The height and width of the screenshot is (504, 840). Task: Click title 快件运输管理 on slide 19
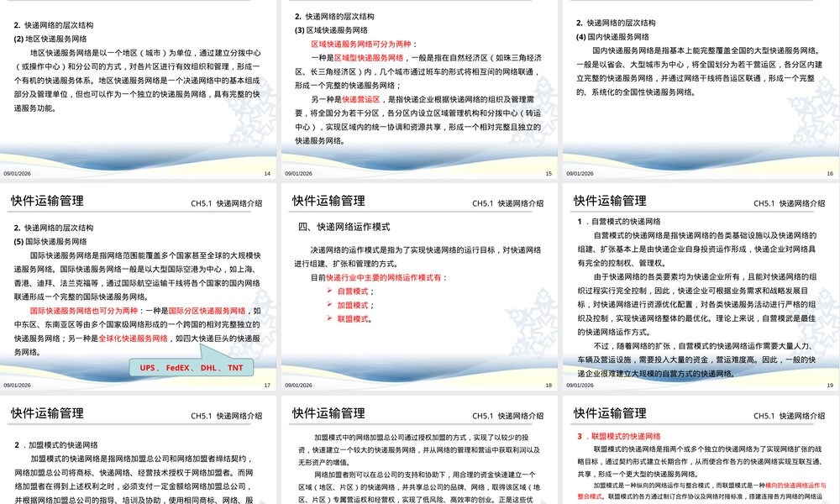coord(610,201)
